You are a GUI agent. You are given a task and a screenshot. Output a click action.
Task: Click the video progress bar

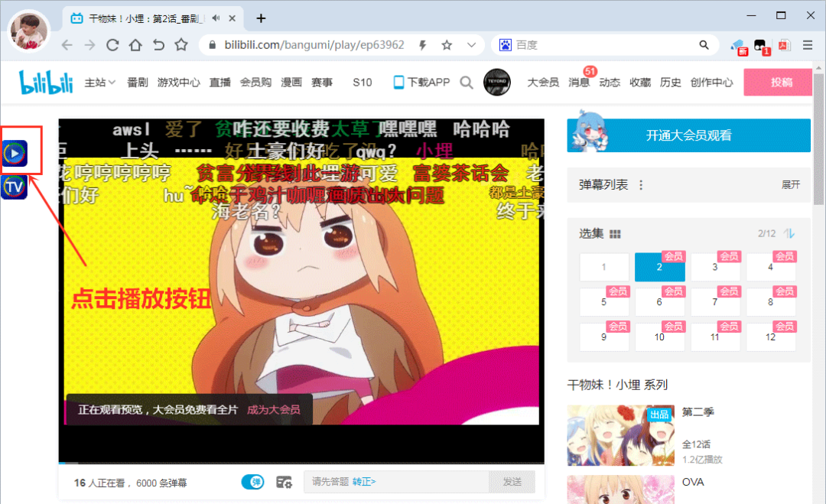[x=301, y=463]
